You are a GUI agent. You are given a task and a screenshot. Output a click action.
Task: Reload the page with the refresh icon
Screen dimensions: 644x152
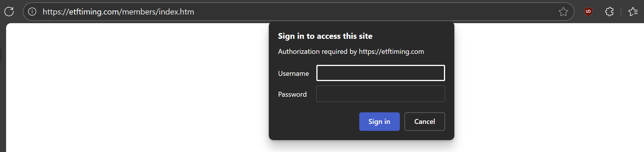pyautogui.click(x=9, y=12)
